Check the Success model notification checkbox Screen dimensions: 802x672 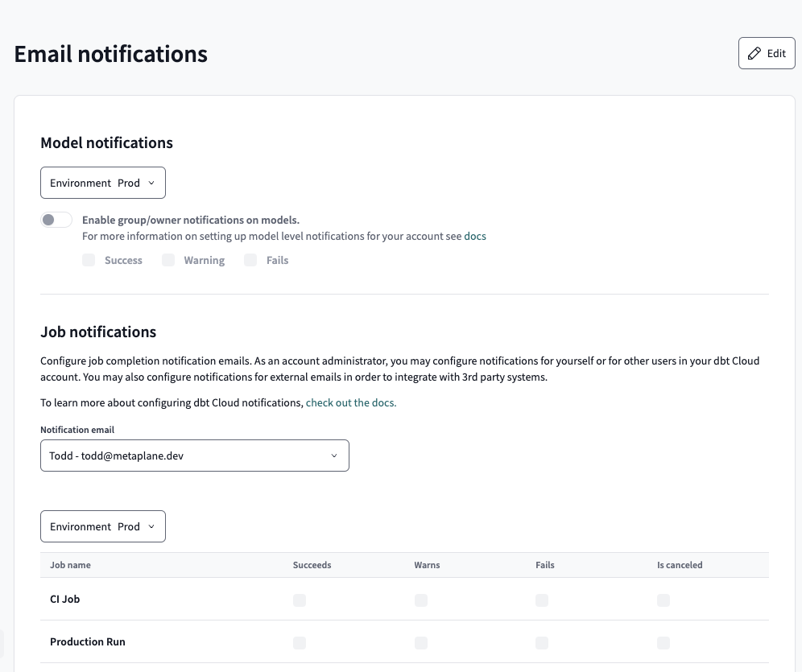(x=89, y=260)
